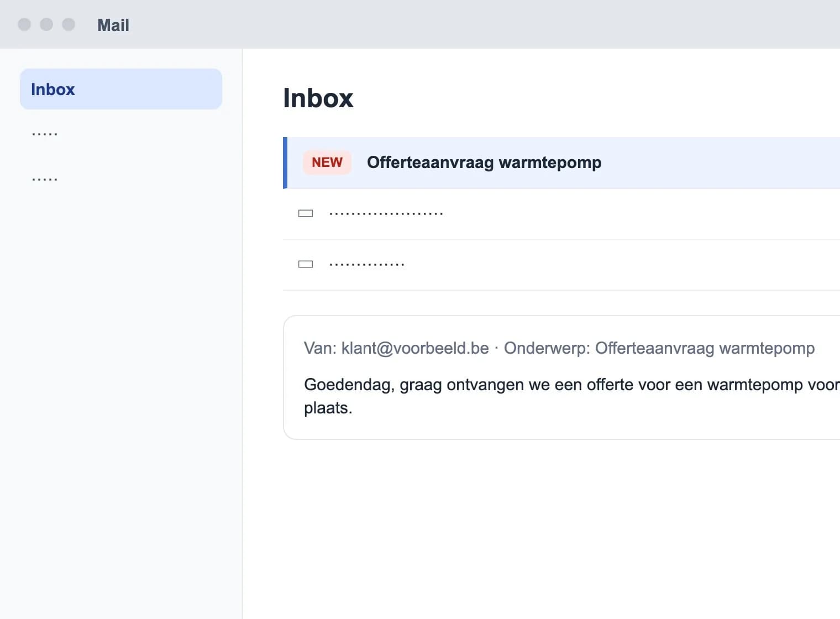Click the red NEW badge on the first message

pos(327,162)
